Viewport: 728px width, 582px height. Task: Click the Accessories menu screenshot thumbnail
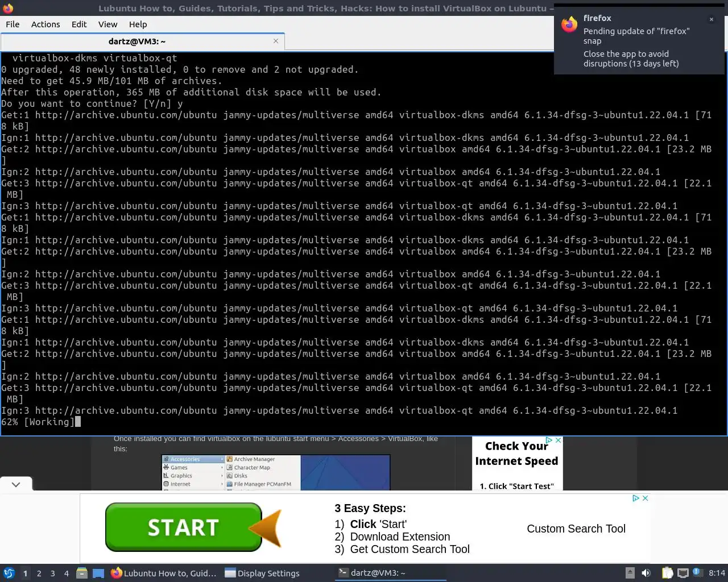click(x=276, y=472)
